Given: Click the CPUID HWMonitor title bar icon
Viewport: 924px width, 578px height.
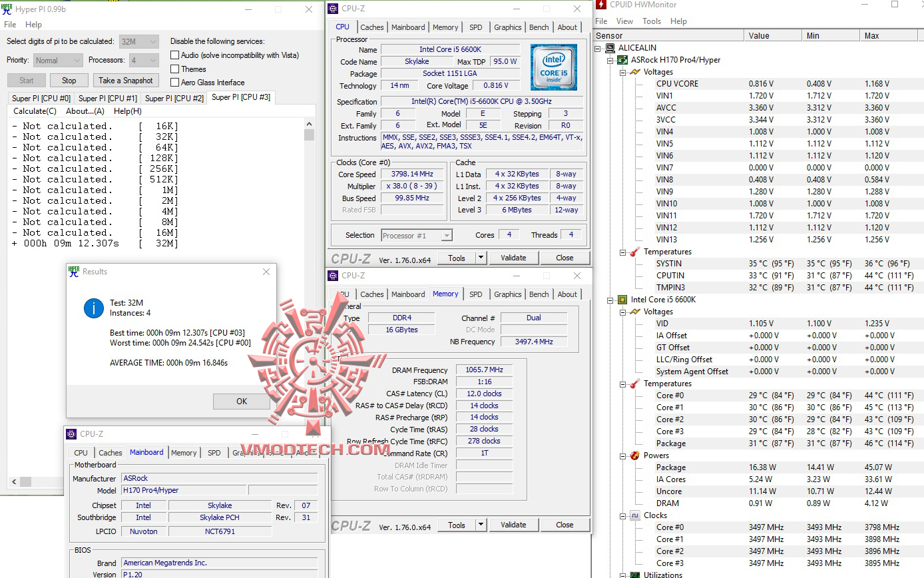Looking at the screenshot, I should [x=600, y=5].
